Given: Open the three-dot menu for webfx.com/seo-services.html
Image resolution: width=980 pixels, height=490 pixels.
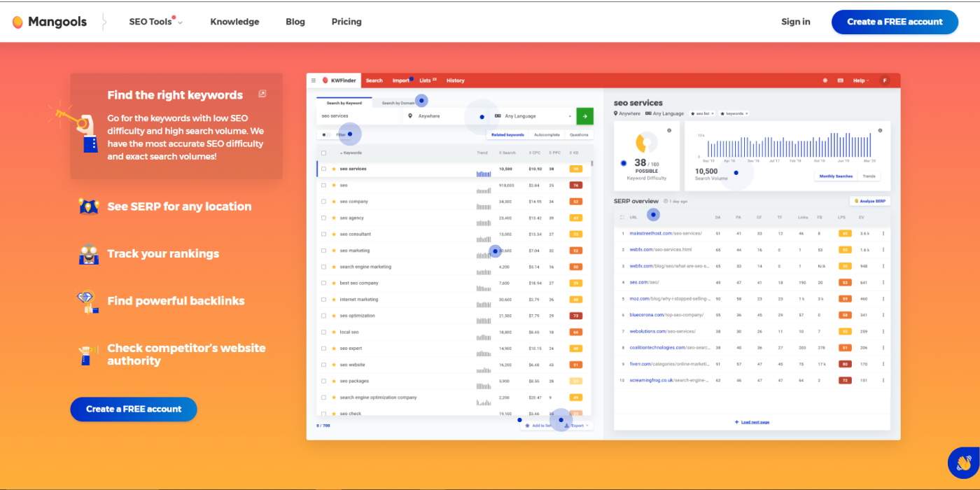Looking at the screenshot, I should [x=883, y=249].
